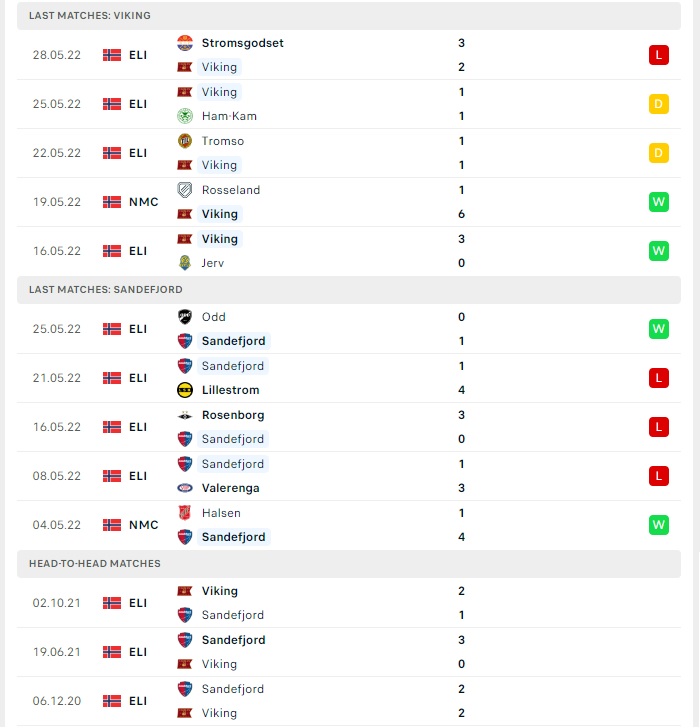Click the Norway flag beside 28.05.22 match
700x728 pixels.
112,55
